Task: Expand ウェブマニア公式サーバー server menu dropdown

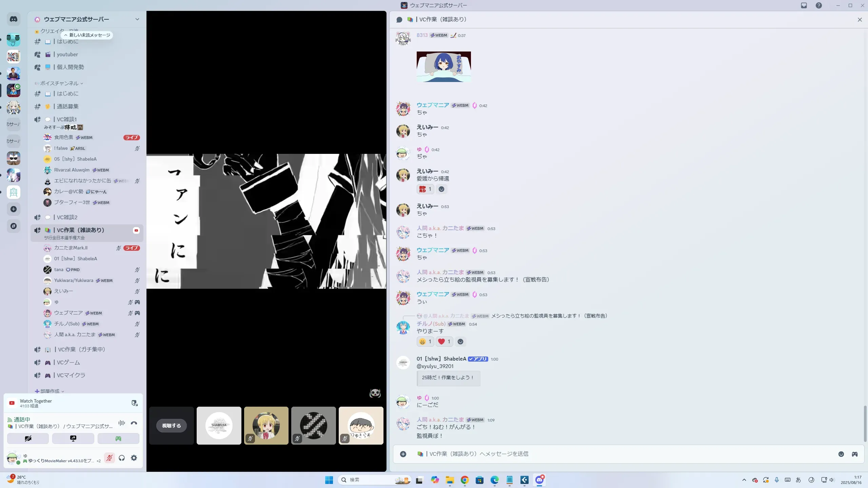Action: tap(137, 19)
